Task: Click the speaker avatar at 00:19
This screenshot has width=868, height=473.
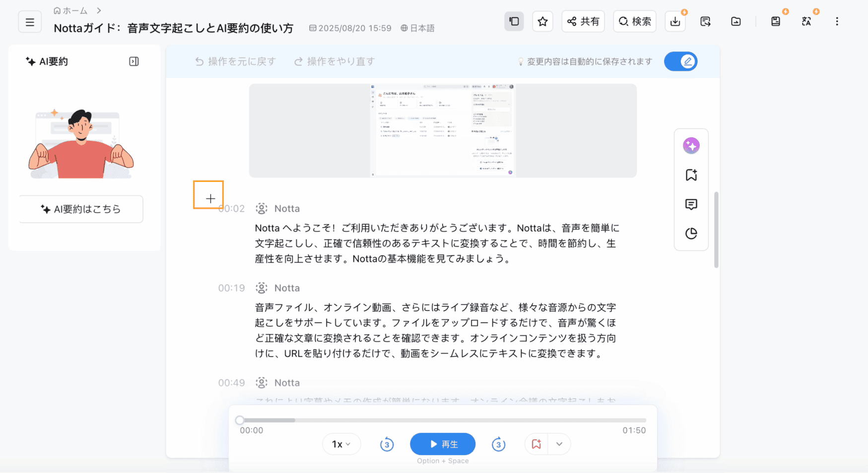Action: tap(262, 288)
